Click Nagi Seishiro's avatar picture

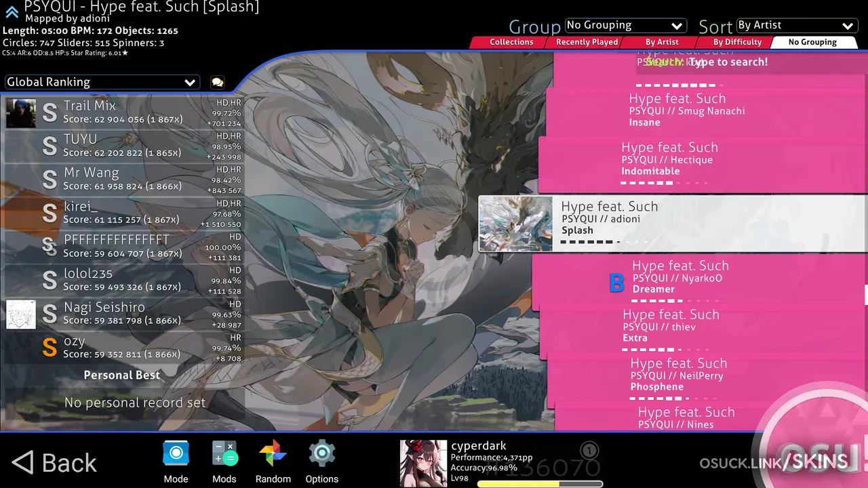point(21,314)
